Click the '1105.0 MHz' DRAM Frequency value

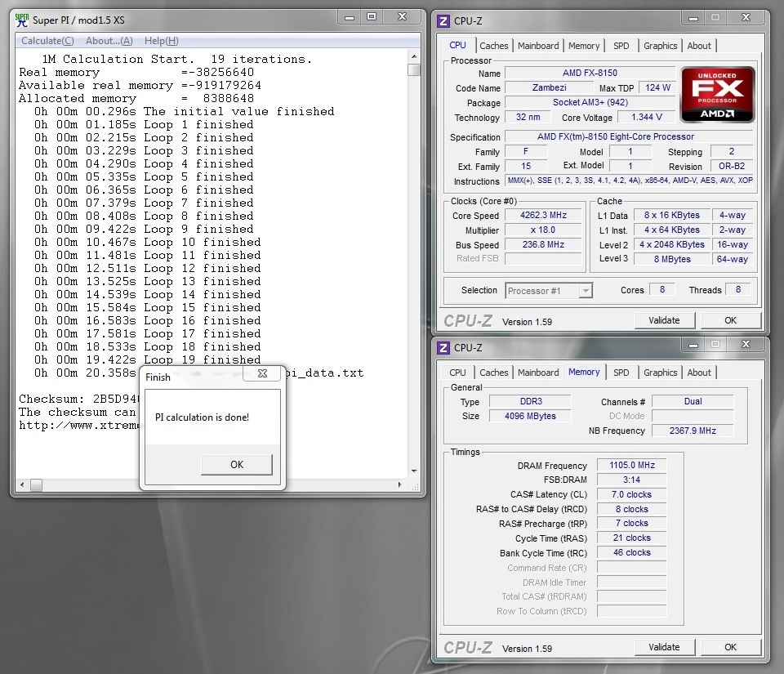pos(632,466)
